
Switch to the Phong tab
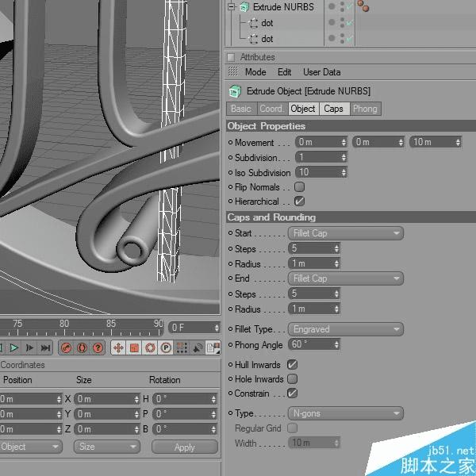click(x=365, y=109)
